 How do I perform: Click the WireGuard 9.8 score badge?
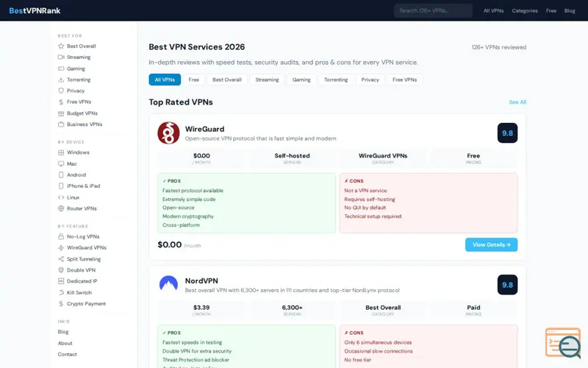tap(507, 133)
